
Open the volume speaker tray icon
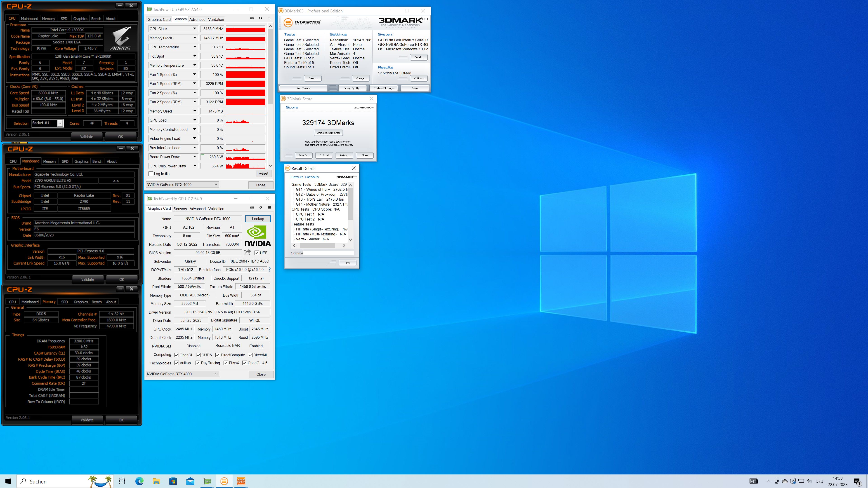pyautogui.click(x=809, y=481)
